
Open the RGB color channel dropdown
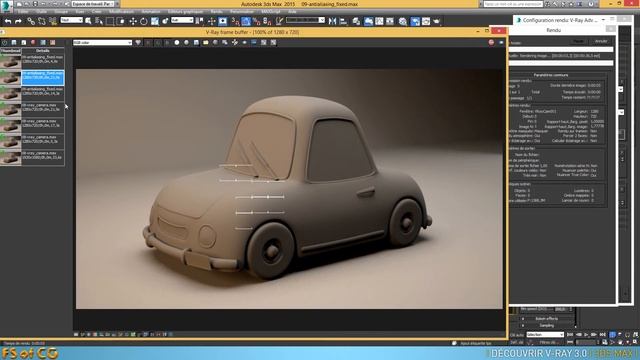(x=102, y=42)
